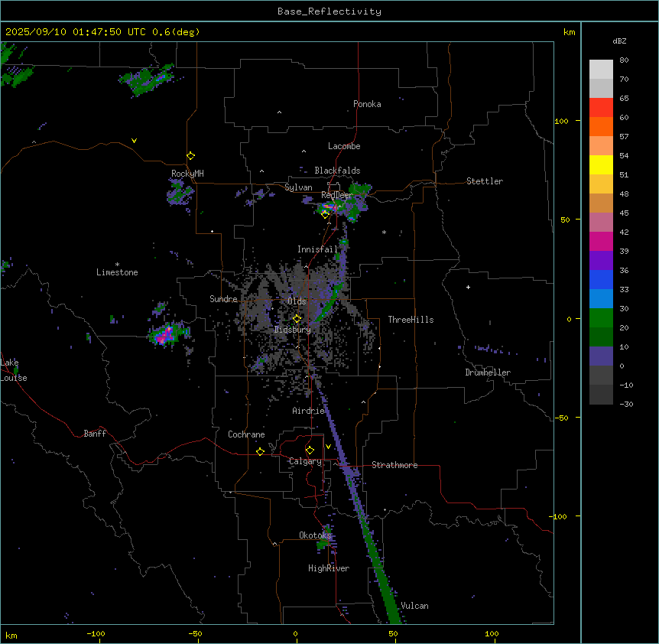Click the yellow radar site diamond near Olds
Viewport: 659px width, 644px height.
(x=297, y=319)
